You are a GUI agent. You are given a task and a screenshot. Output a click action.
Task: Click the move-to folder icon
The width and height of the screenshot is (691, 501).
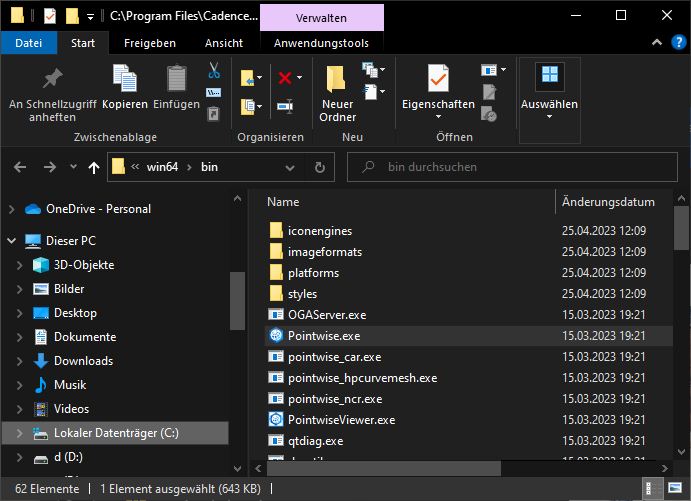click(248, 78)
